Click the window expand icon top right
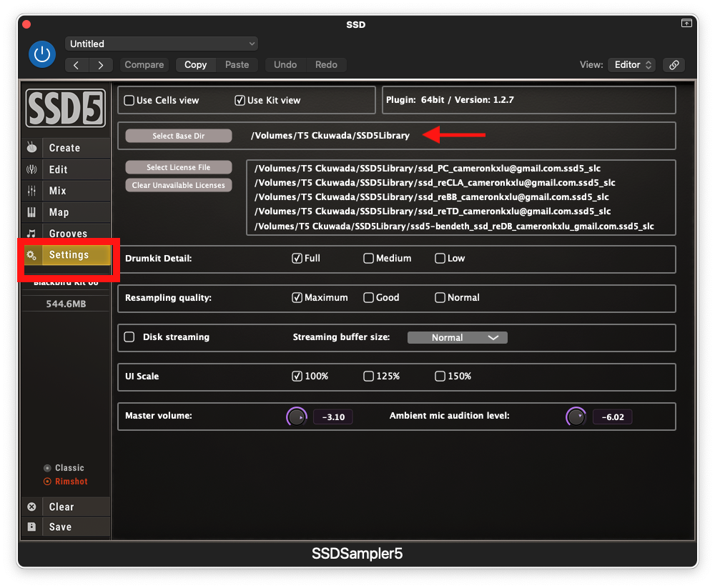This screenshot has height=588, width=715. pyautogui.click(x=686, y=23)
